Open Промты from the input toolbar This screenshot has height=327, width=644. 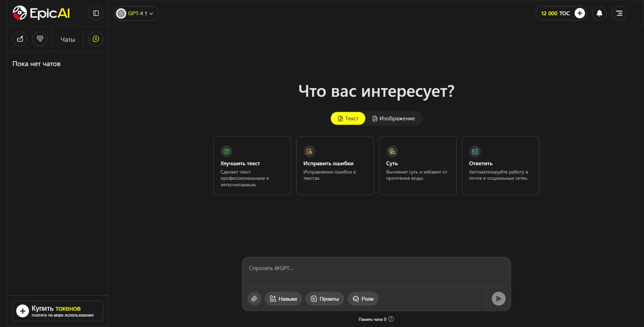324,299
